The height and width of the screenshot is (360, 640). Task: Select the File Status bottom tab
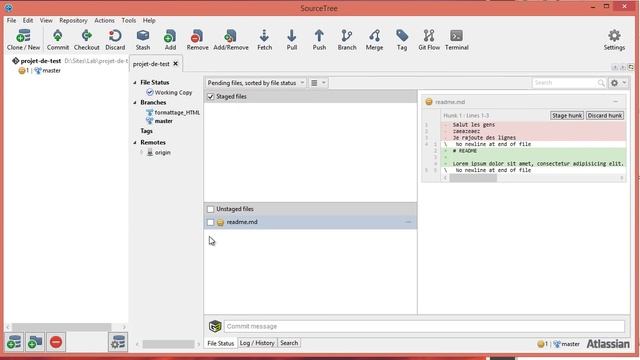pyautogui.click(x=220, y=344)
